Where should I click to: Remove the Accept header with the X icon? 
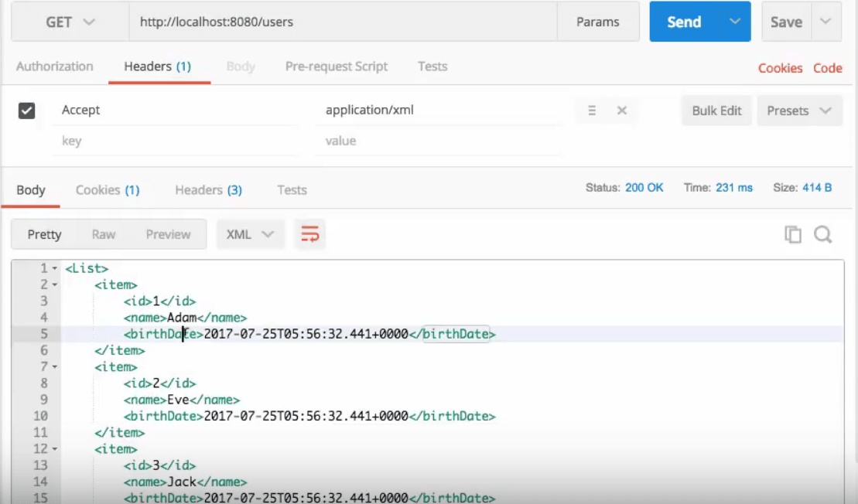coord(621,111)
